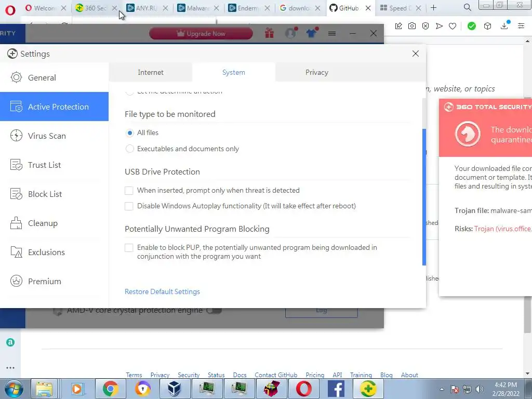Enable blocking of potentially unwanted programs

coord(129,248)
